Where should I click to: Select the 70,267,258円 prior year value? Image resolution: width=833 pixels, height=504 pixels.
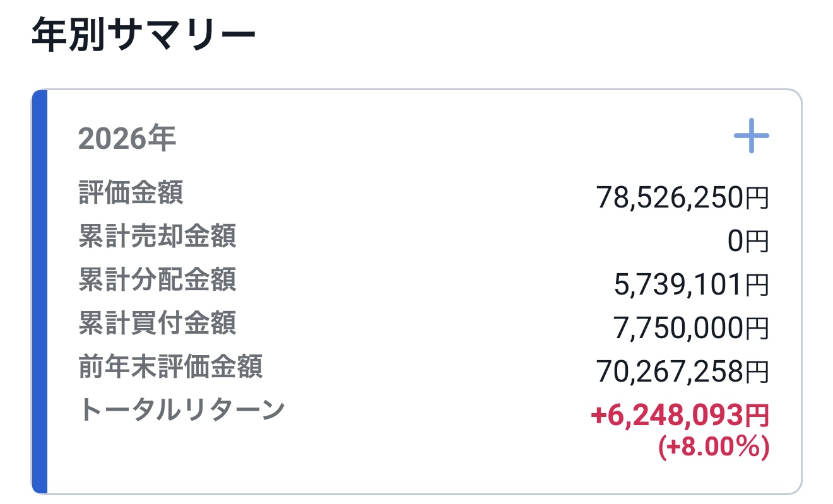(683, 372)
